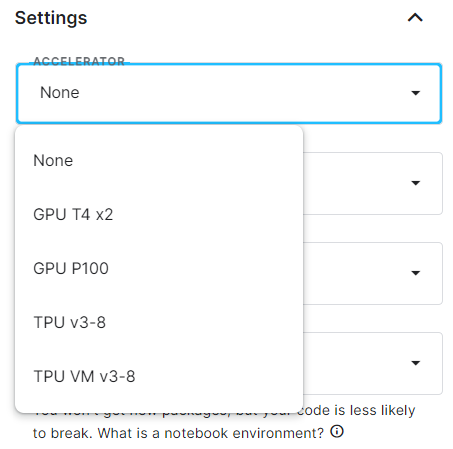This screenshot has width=453, height=449.
Task: Pick GPU P100 as the accelerator
Action: (159, 269)
